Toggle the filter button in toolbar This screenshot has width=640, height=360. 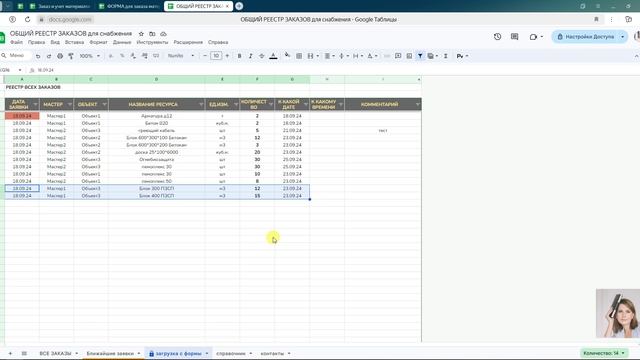coord(420,56)
